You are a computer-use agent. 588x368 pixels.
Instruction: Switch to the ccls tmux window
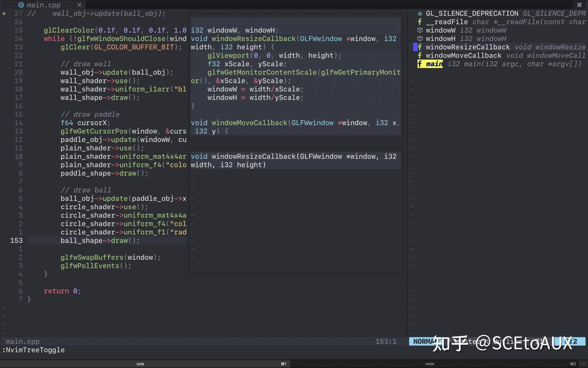pyautogui.click(x=140, y=364)
